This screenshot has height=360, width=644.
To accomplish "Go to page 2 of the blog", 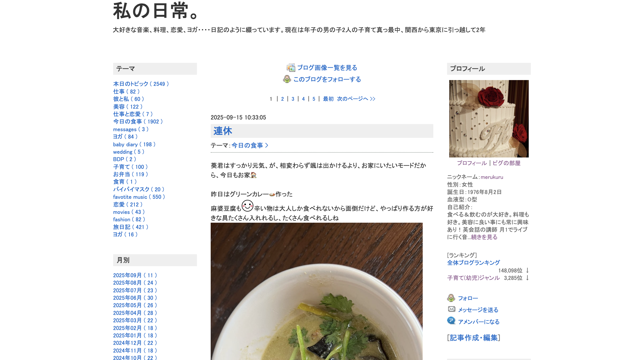I will [283, 99].
